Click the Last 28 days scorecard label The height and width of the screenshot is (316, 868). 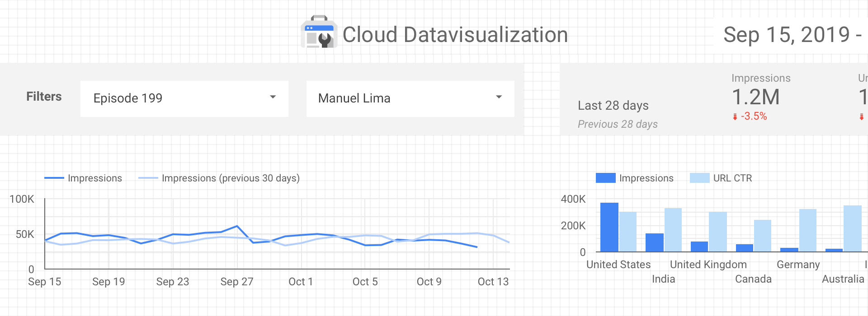(x=613, y=105)
